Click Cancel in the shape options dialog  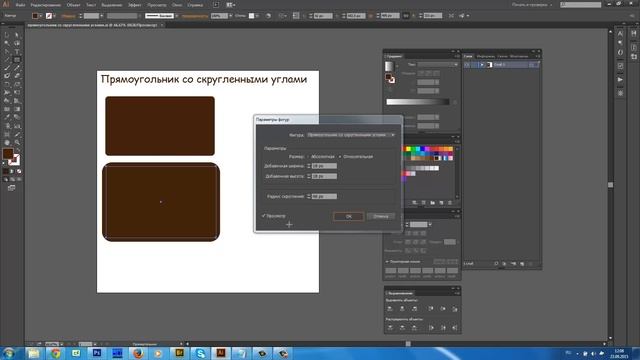point(380,216)
